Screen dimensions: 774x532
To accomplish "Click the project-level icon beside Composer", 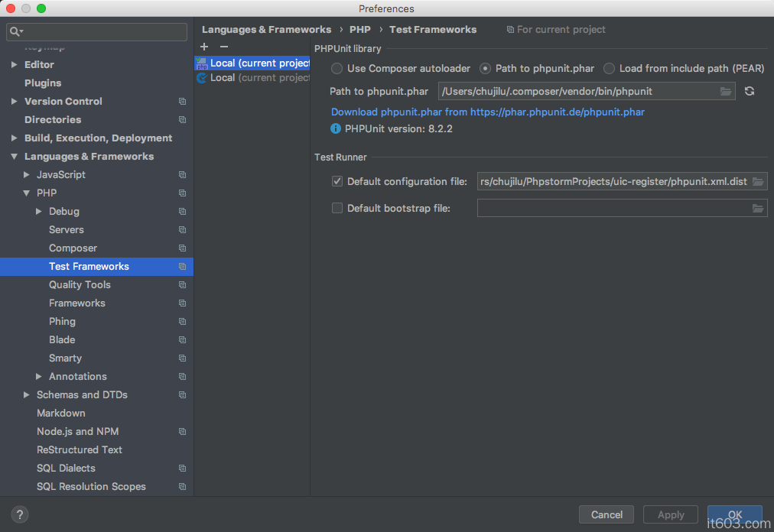I will pos(182,248).
